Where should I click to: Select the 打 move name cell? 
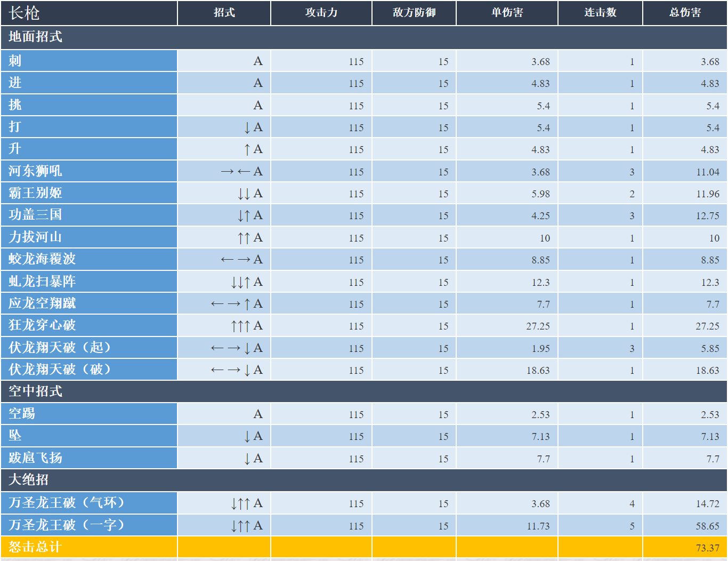click(x=89, y=127)
